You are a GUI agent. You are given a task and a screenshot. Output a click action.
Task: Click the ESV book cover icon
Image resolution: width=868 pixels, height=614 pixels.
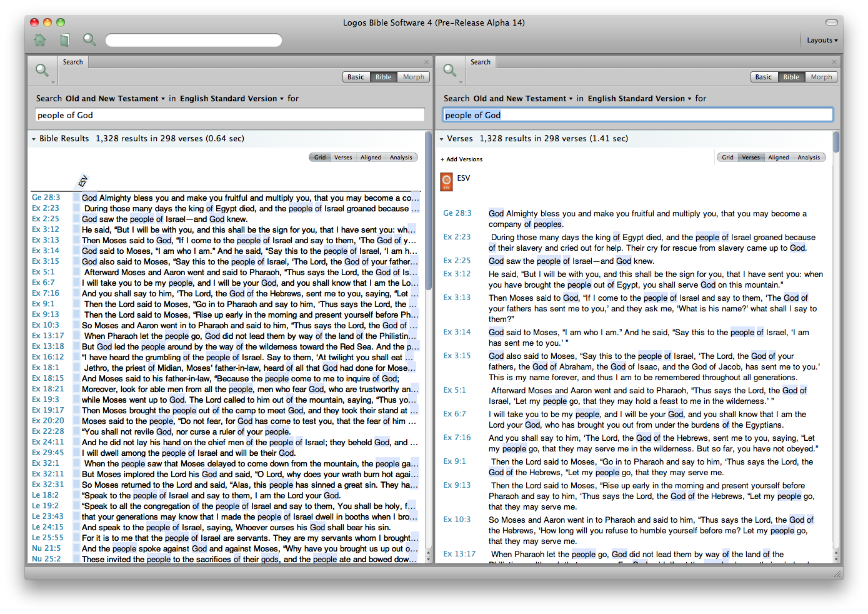click(x=446, y=181)
